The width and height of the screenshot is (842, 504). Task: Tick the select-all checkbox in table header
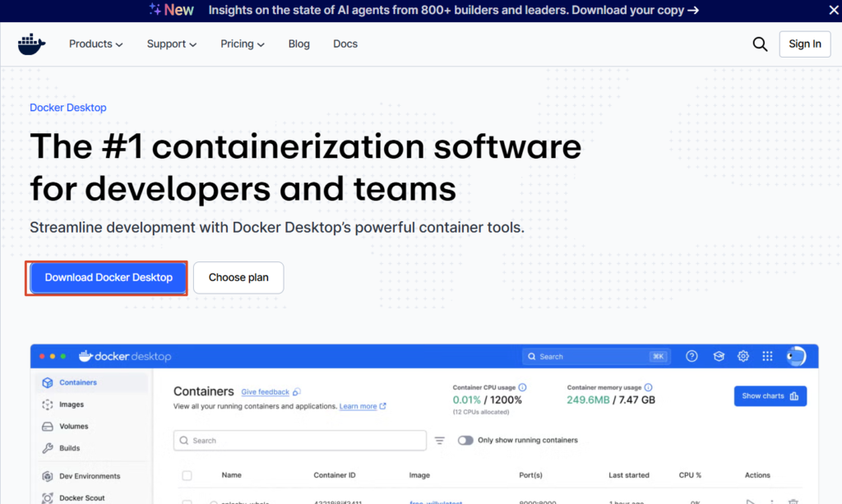187,475
